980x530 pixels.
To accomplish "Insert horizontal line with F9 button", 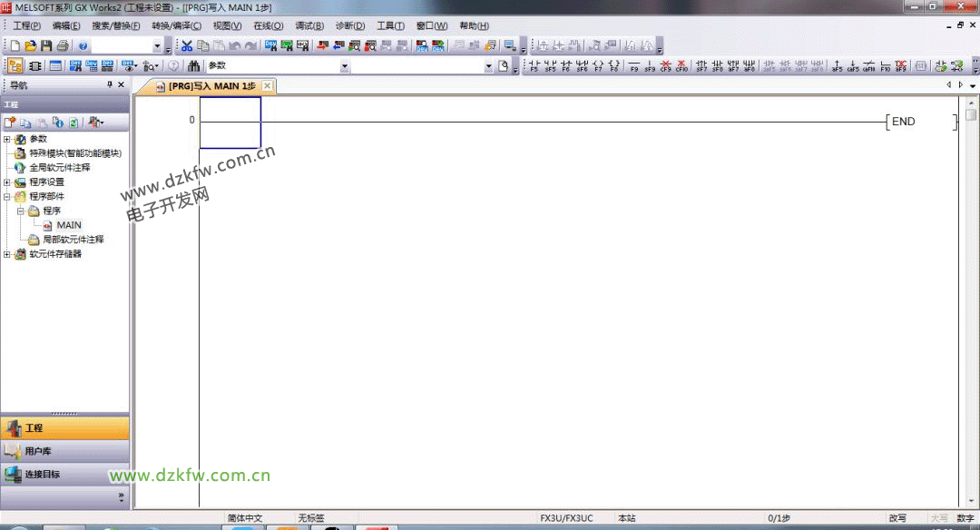I will click(x=634, y=66).
